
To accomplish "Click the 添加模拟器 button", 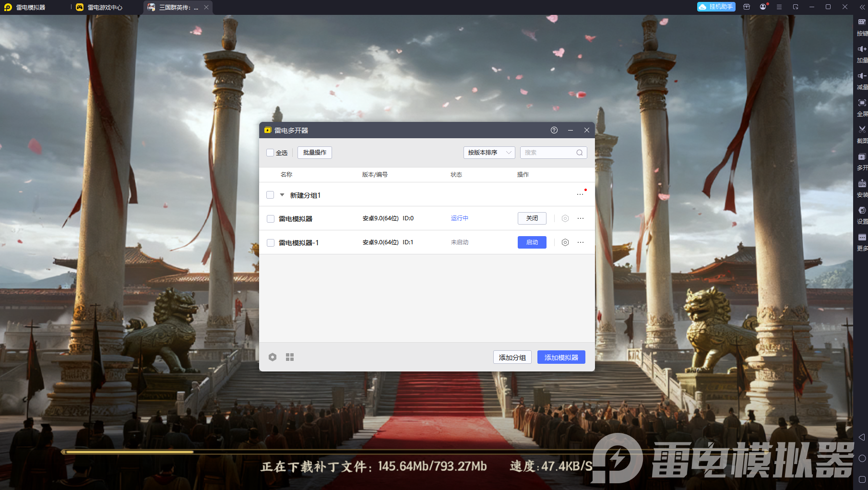I will point(561,358).
